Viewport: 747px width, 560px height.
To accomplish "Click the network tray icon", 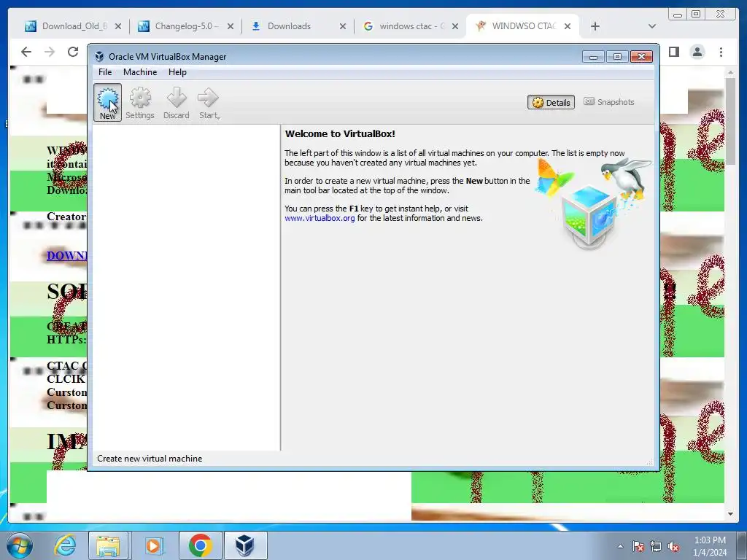I will [656, 547].
